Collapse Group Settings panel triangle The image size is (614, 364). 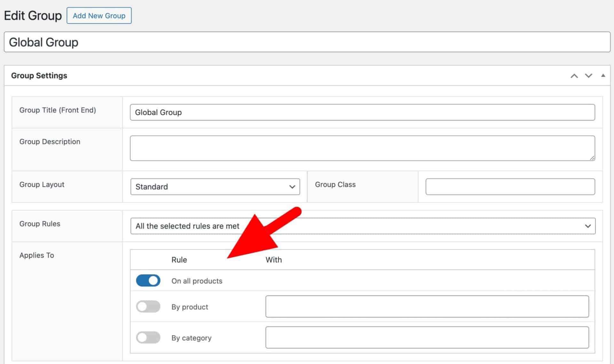pyautogui.click(x=603, y=75)
